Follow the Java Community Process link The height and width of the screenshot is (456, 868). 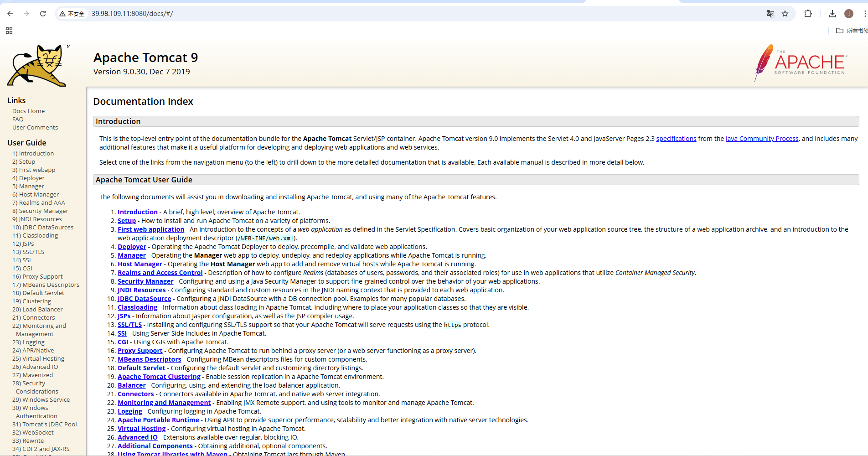pos(762,139)
